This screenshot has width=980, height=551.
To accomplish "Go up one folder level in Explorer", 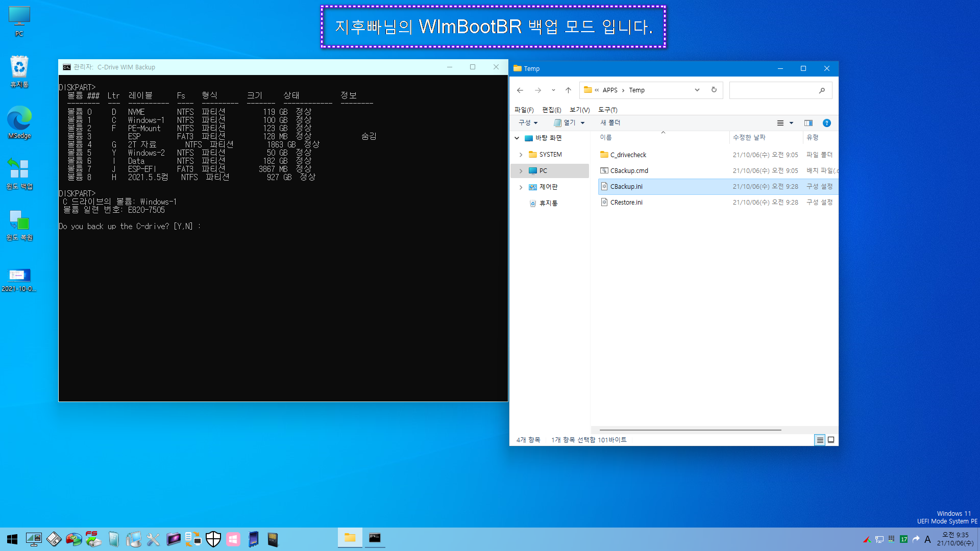I will 568,90.
